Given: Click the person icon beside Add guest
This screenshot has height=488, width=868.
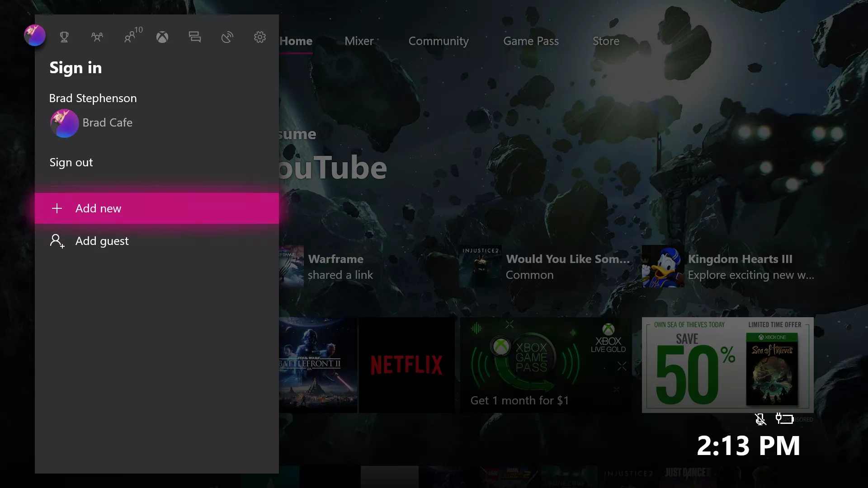Looking at the screenshot, I should [57, 241].
